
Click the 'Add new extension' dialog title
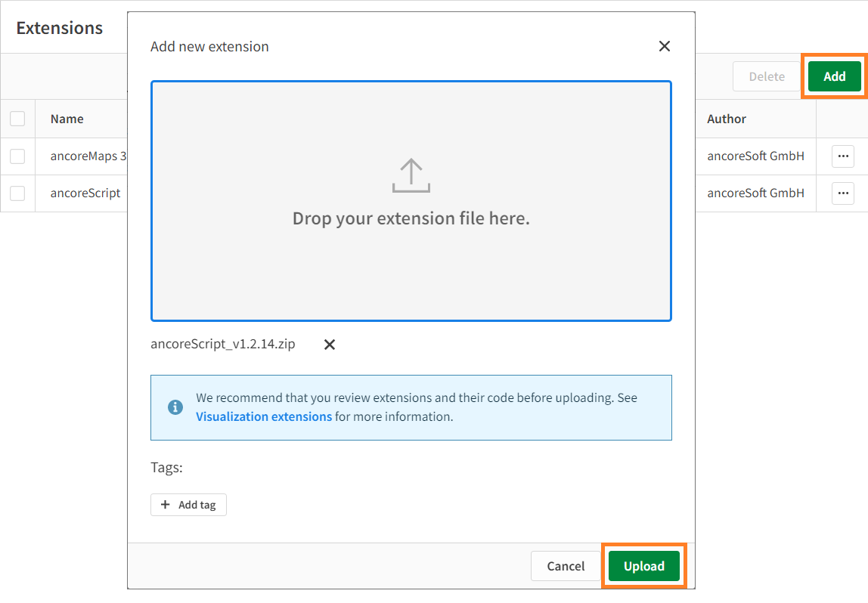pos(209,46)
